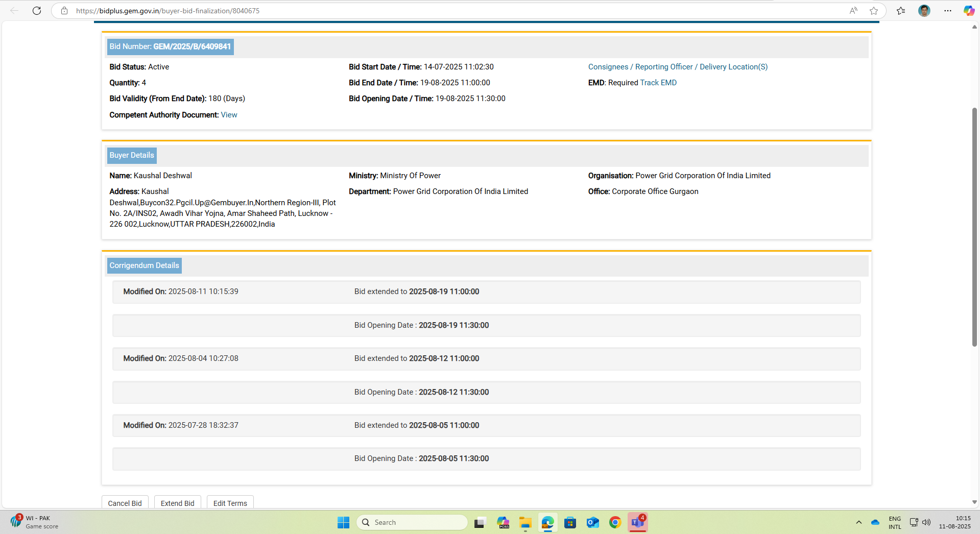
Task: Click the browser profile picture
Action: tap(924, 11)
